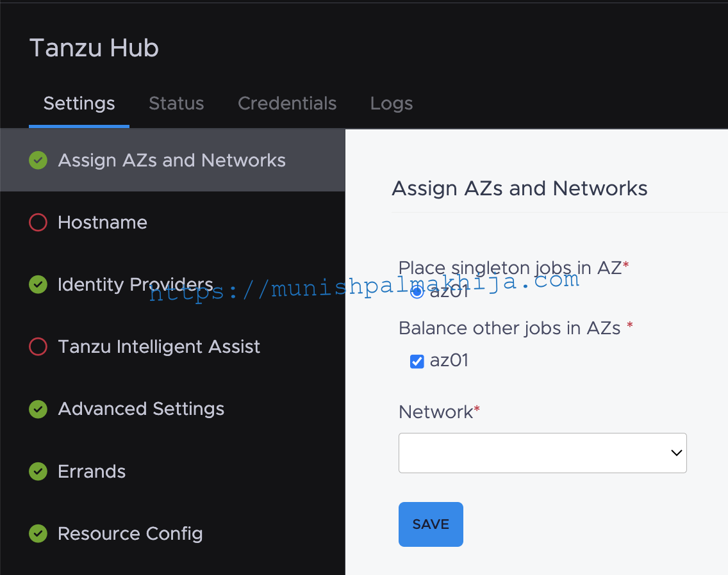Open the Advanced Settings section
This screenshot has height=575, width=728.
(172, 409)
